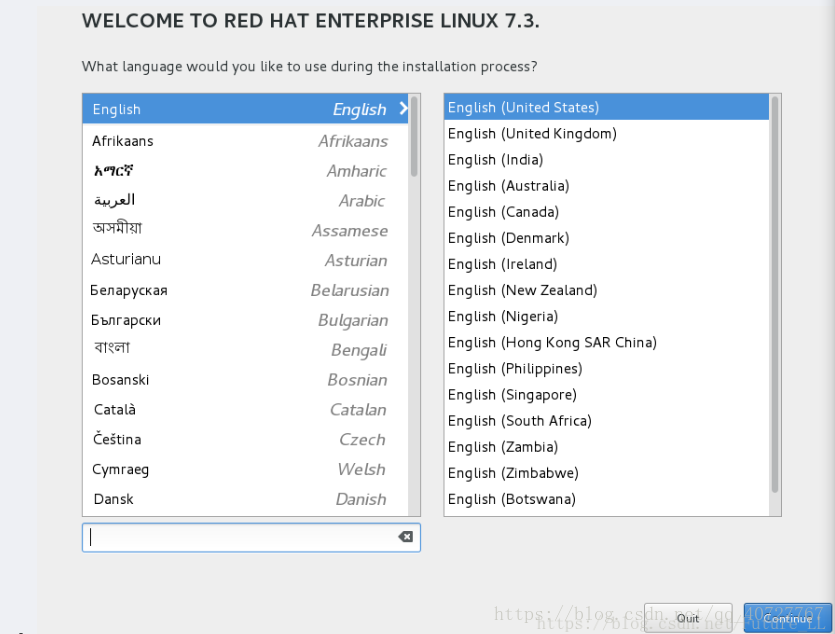835x634 pixels.
Task: Choose English (Zambia) locale
Action: point(607,447)
